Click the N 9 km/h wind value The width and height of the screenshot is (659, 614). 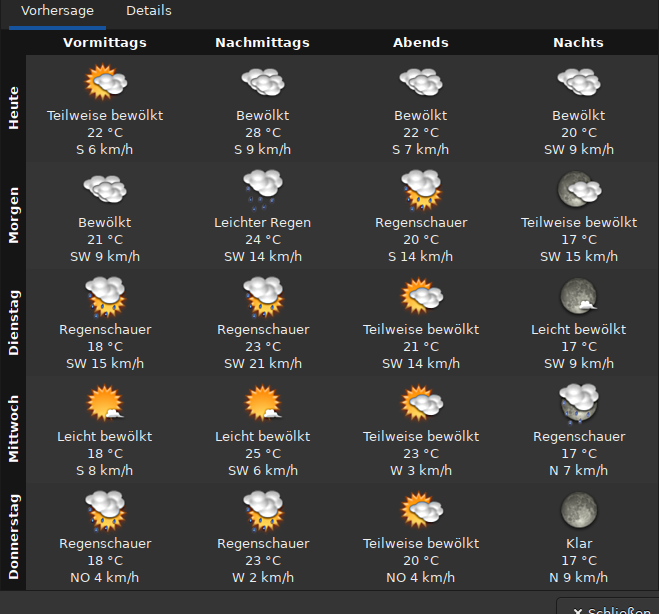pos(579,577)
